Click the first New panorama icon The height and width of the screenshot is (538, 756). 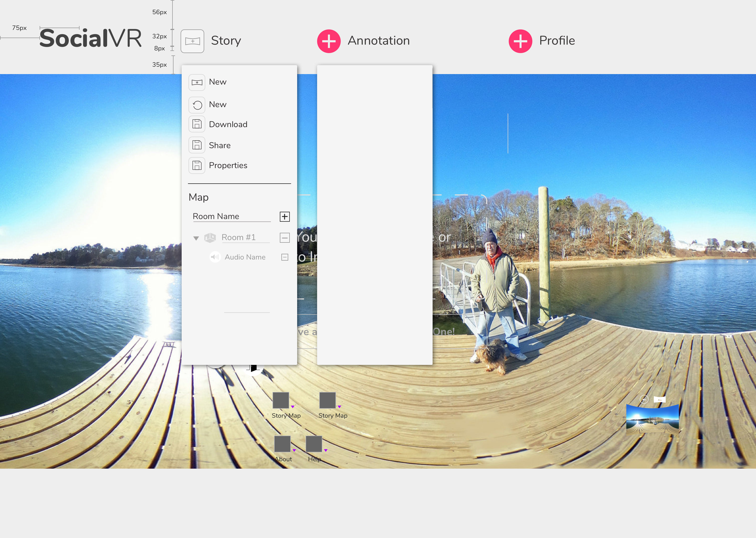pos(197,82)
